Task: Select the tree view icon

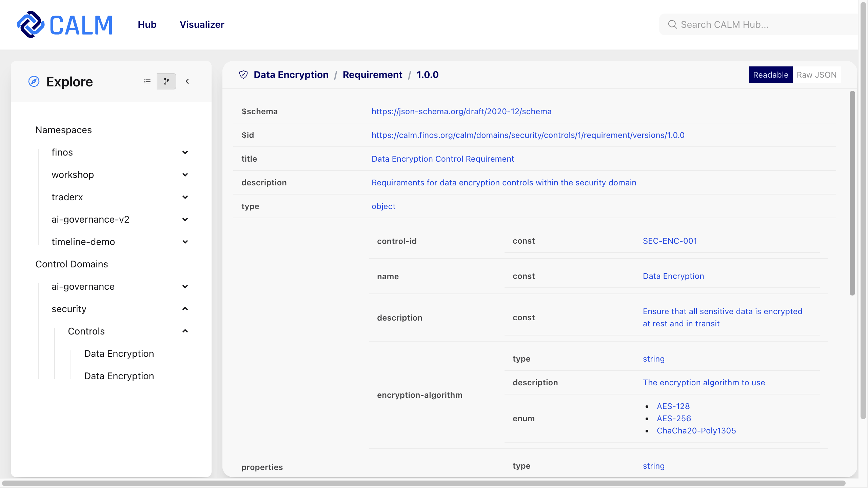Action: tap(166, 81)
